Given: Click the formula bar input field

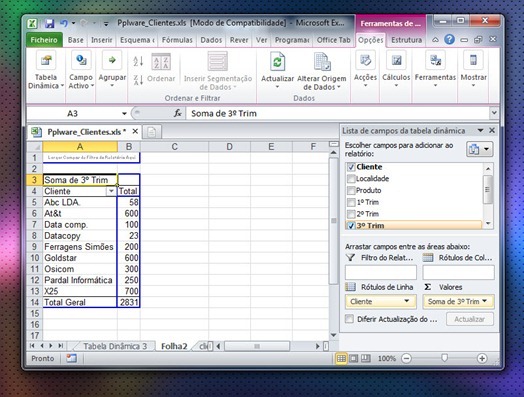Looking at the screenshot, I should click(x=338, y=113).
